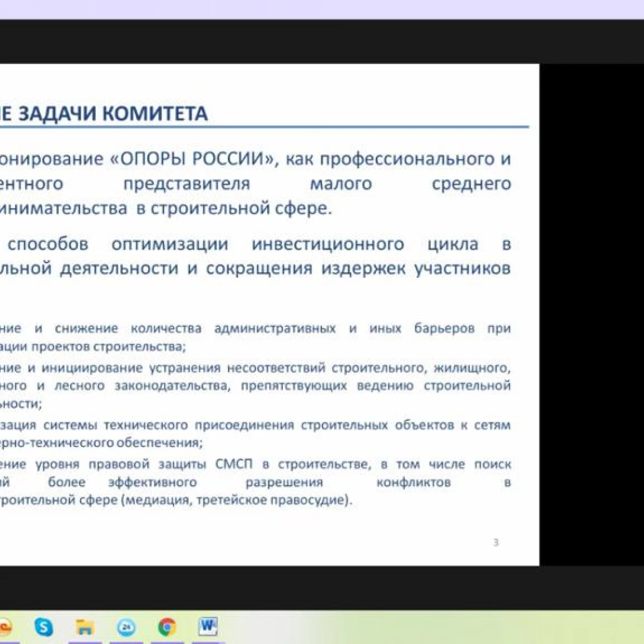Image resolution: width=644 pixels, height=644 pixels.
Task: Click the slide title 'ЗАДАЧИ КОМИТЕТА'
Action: (x=113, y=113)
